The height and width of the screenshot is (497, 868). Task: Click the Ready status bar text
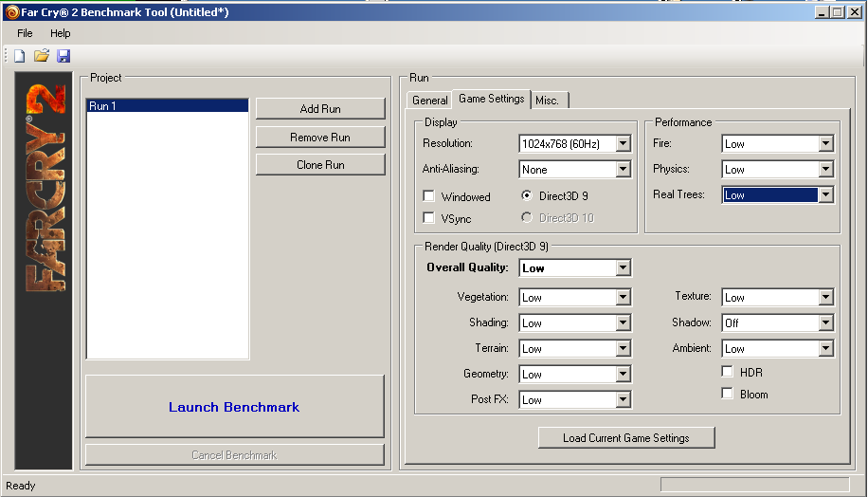coord(21,486)
